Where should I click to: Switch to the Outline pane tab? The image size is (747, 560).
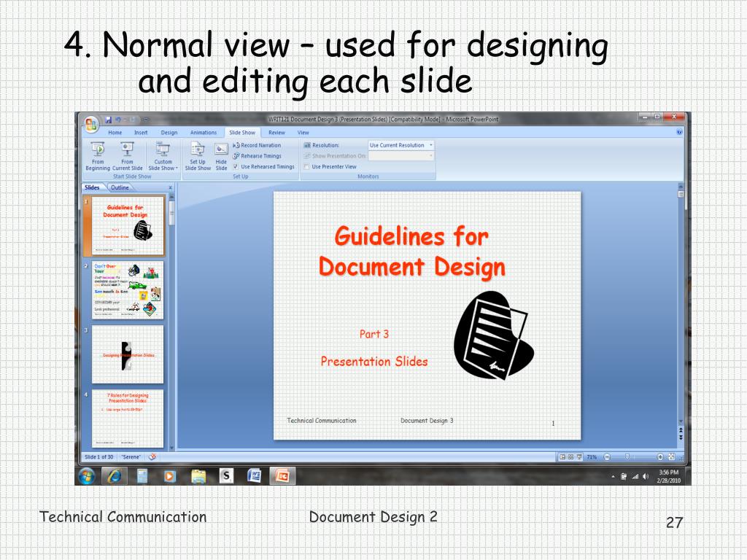click(120, 187)
